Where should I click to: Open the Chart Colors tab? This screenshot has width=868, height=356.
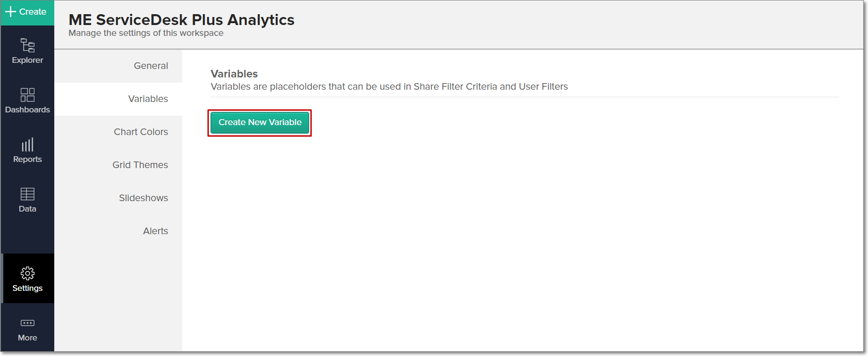click(x=141, y=132)
